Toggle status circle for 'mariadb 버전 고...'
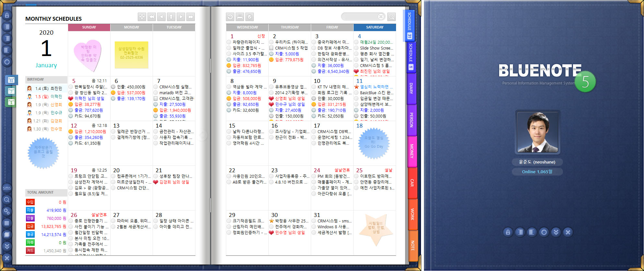Screen dimensions: 644x271 (x=156, y=93)
